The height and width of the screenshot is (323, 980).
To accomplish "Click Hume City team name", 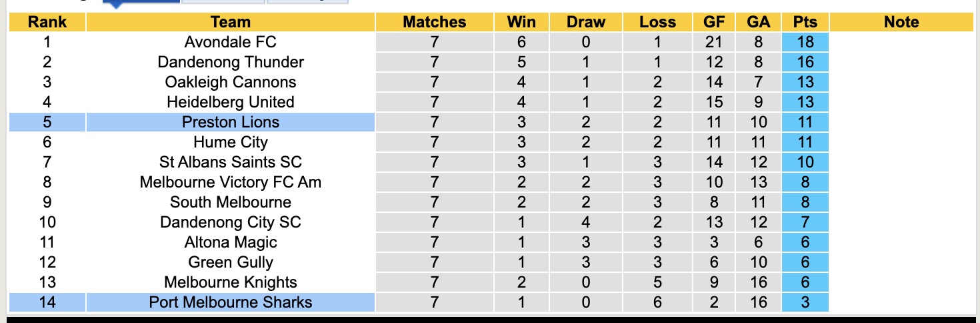I will [x=230, y=142].
